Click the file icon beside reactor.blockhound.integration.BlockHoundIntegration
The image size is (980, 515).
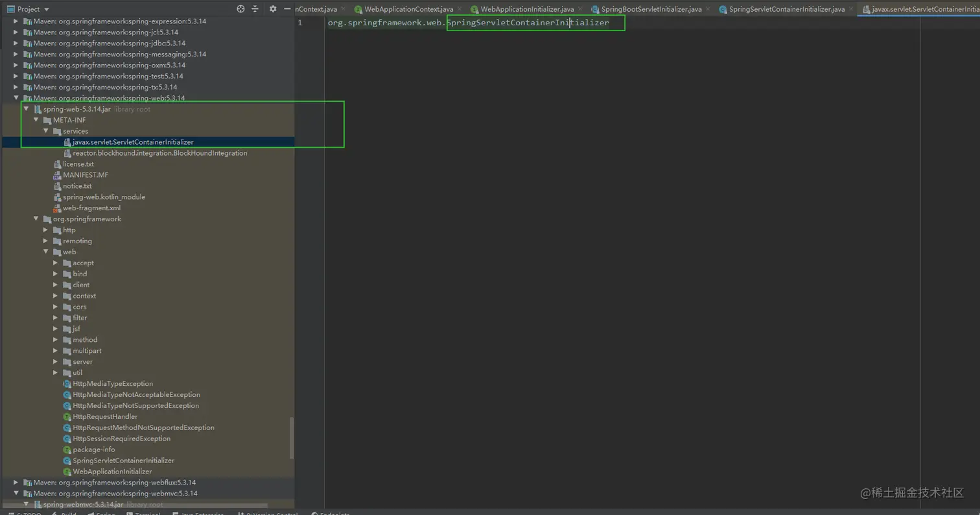pyautogui.click(x=67, y=153)
